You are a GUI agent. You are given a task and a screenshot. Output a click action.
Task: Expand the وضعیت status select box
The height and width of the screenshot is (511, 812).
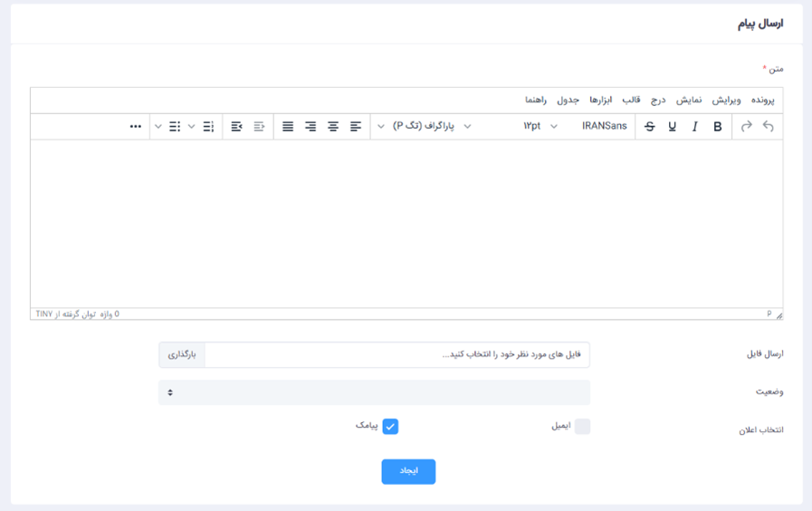[x=374, y=392]
